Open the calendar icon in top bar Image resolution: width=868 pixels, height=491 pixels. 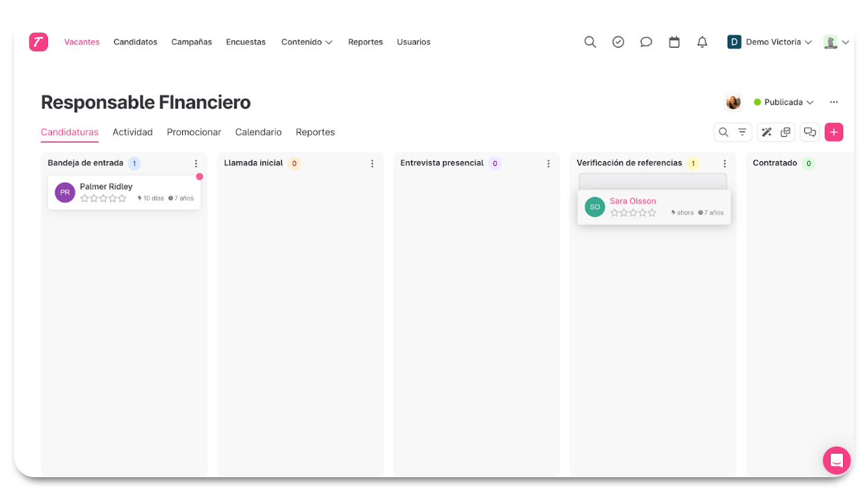[x=674, y=42]
